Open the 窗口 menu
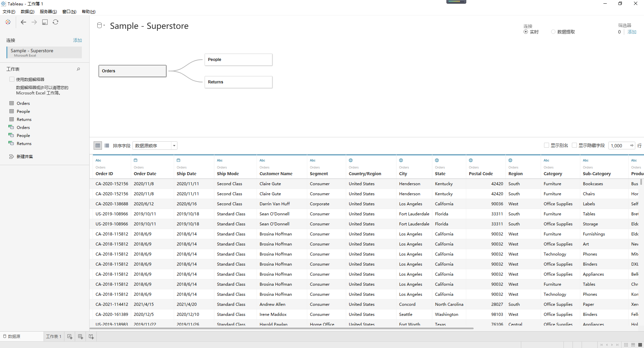This screenshot has height=348, width=644. 69,12
